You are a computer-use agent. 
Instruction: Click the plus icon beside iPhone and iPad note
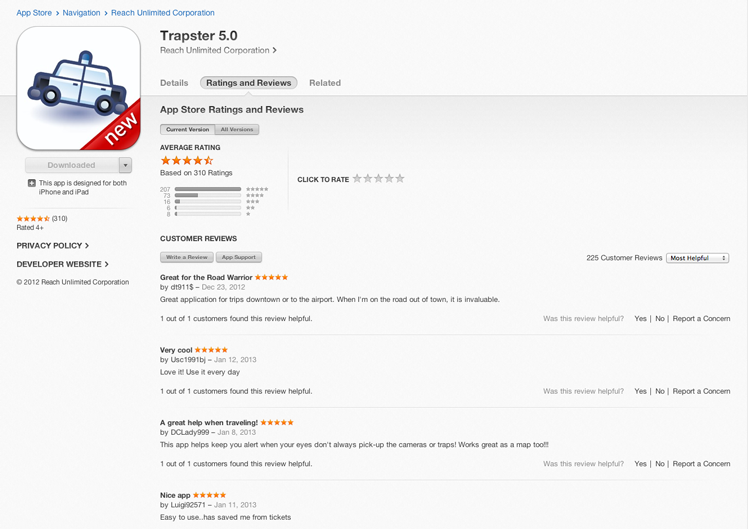[x=32, y=183]
